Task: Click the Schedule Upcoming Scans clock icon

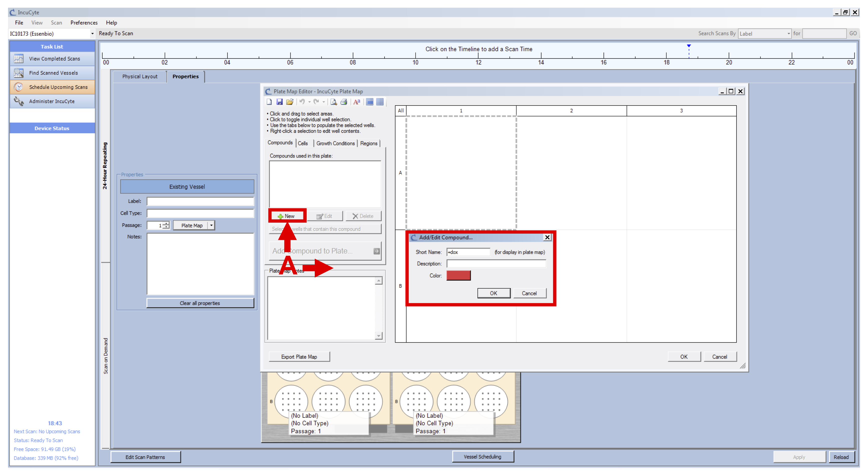Action: (x=18, y=87)
